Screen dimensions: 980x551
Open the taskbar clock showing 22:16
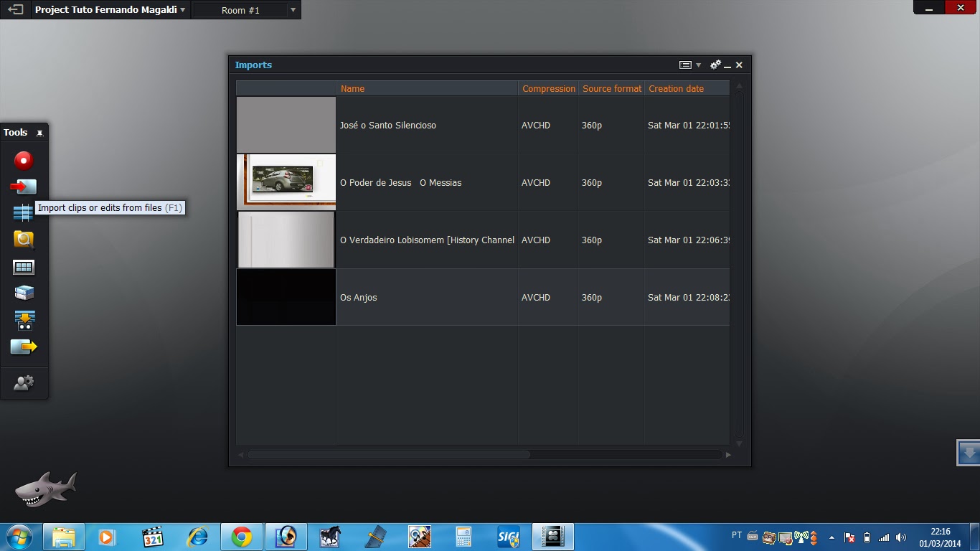[940, 537]
